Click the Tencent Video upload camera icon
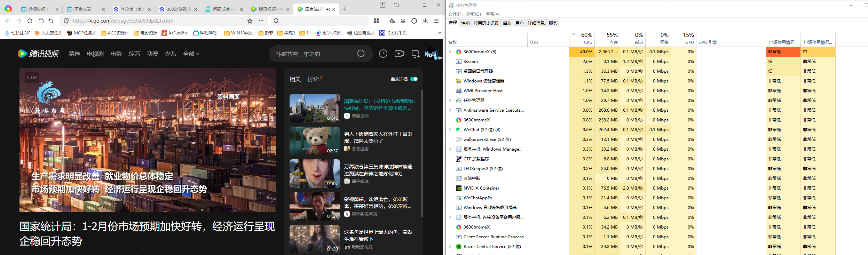Viewport: 868px width, 255px height. (x=399, y=54)
